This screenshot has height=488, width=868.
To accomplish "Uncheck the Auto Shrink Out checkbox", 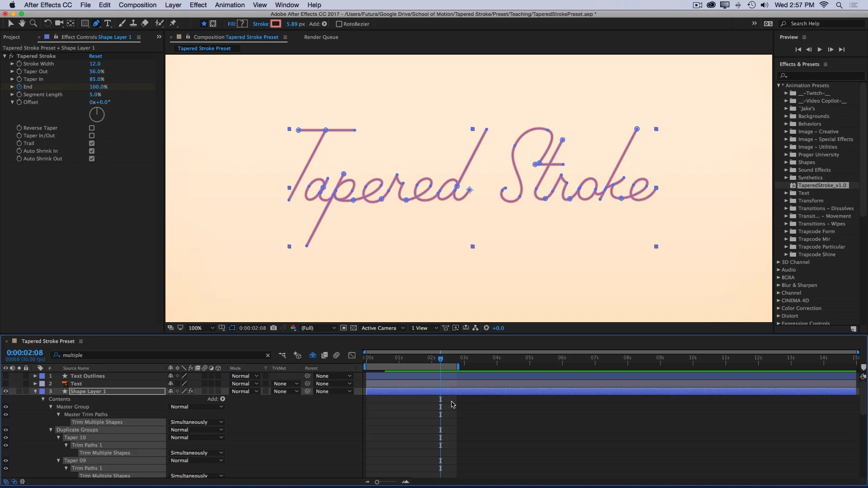I will coord(92,159).
